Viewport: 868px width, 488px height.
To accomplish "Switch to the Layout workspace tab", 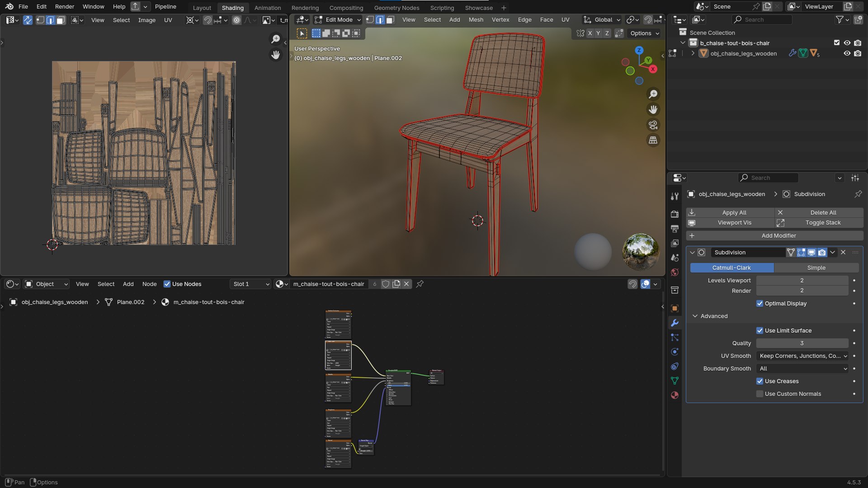I will point(202,8).
